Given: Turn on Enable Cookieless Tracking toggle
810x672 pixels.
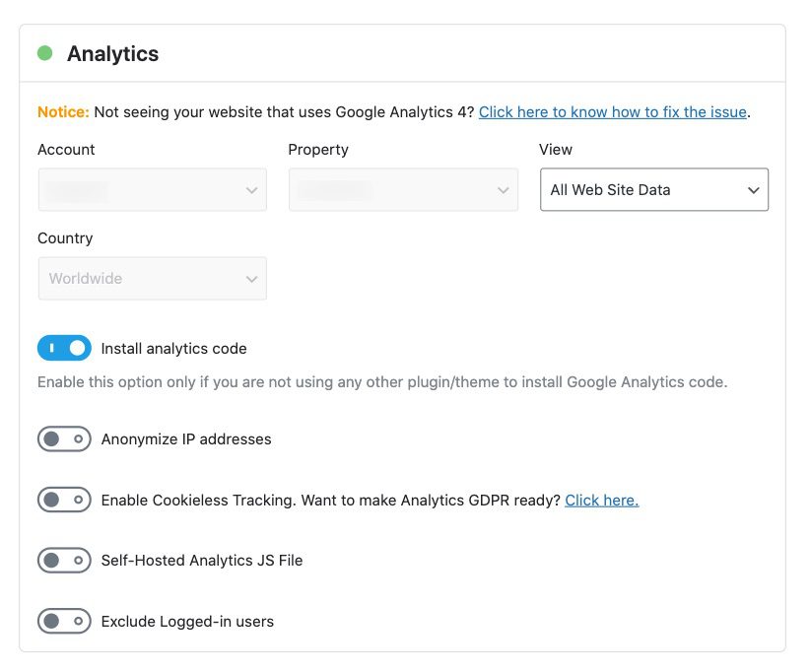Looking at the screenshot, I should pos(64,500).
